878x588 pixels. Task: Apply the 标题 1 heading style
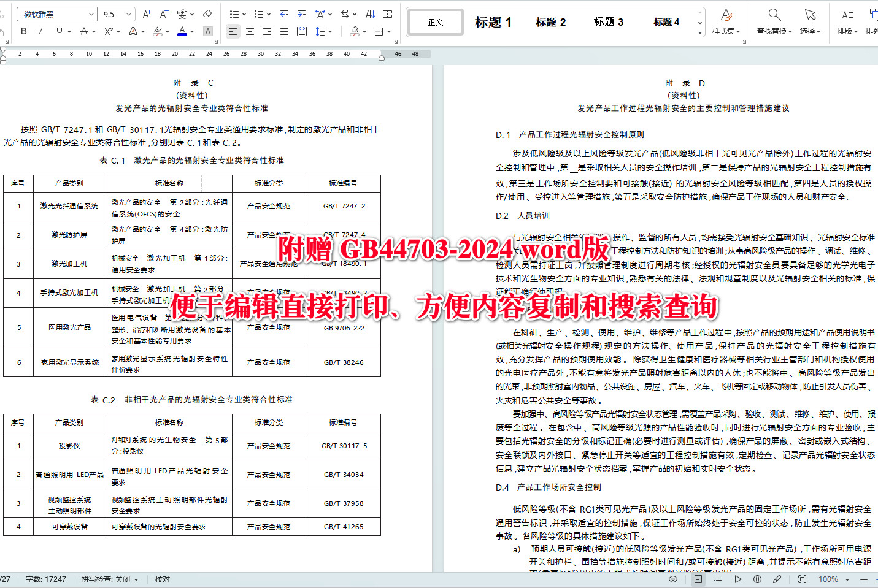pyautogui.click(x=493, y=22)
